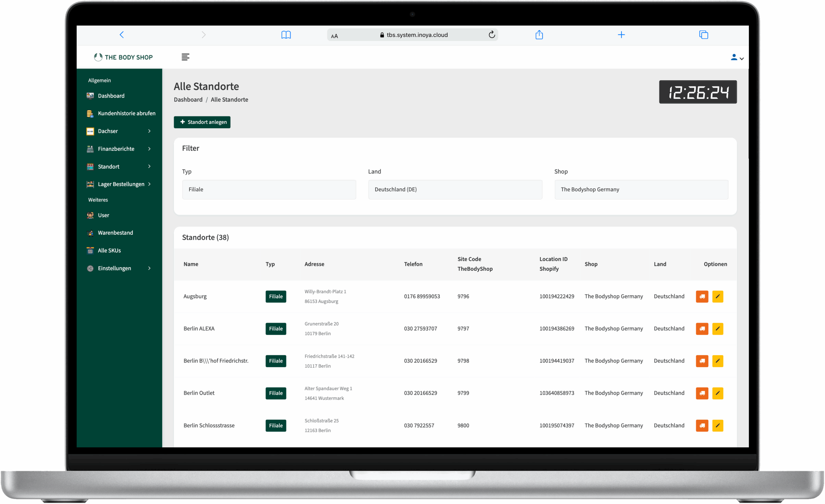825x504 pixels.
Task: Click the Standort anlegen button
Action: pos(202,122)
